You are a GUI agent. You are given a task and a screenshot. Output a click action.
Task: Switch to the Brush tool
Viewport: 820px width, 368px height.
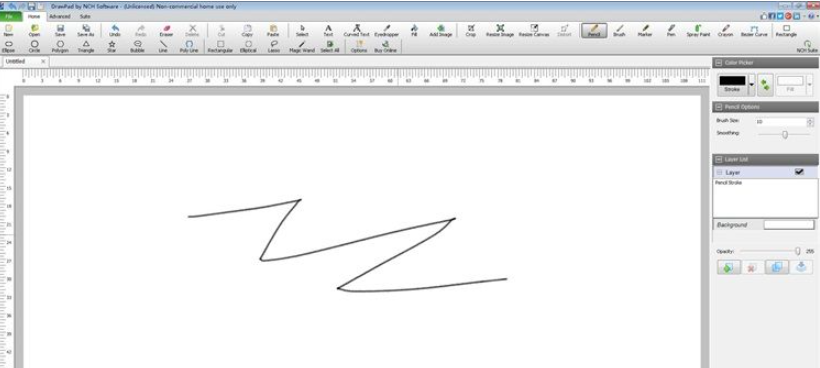pyautogui.click(x=619, y=30)
